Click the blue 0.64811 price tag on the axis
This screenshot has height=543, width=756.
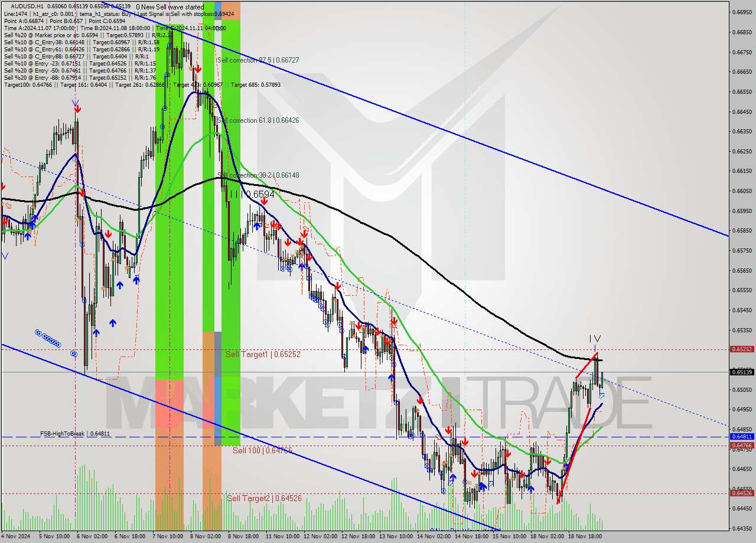point(742,437)
